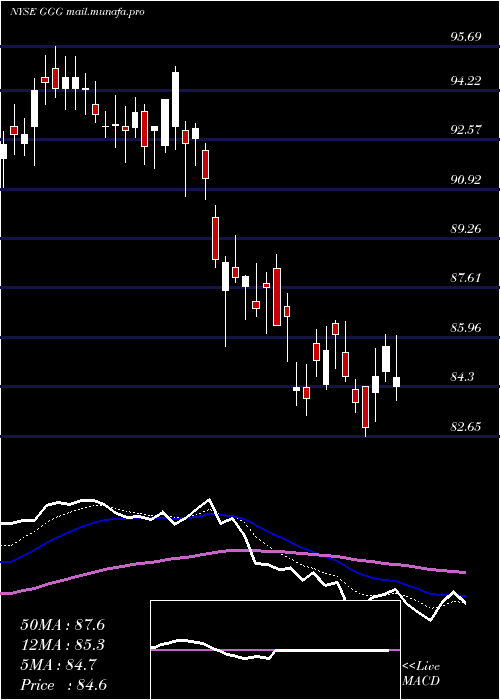Select the 90.92 price axis label
The width and height of the screenshot is (500, 700).
[466, 179]
